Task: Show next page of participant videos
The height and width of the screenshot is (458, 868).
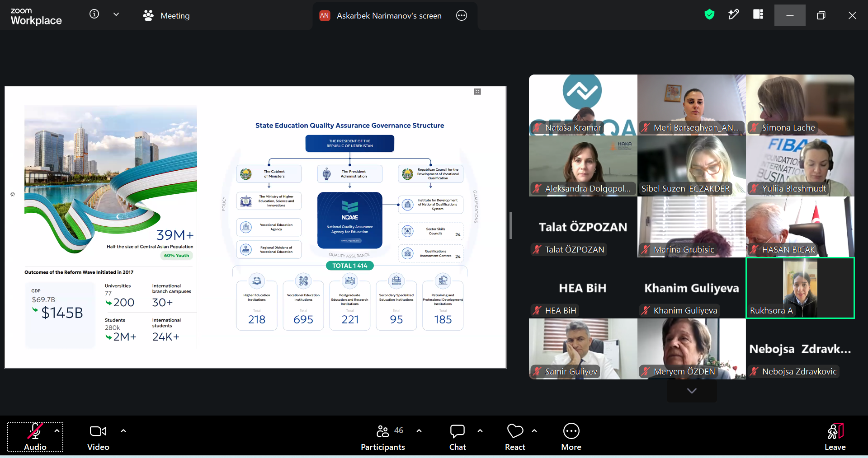Action: [x=692, y=391]
